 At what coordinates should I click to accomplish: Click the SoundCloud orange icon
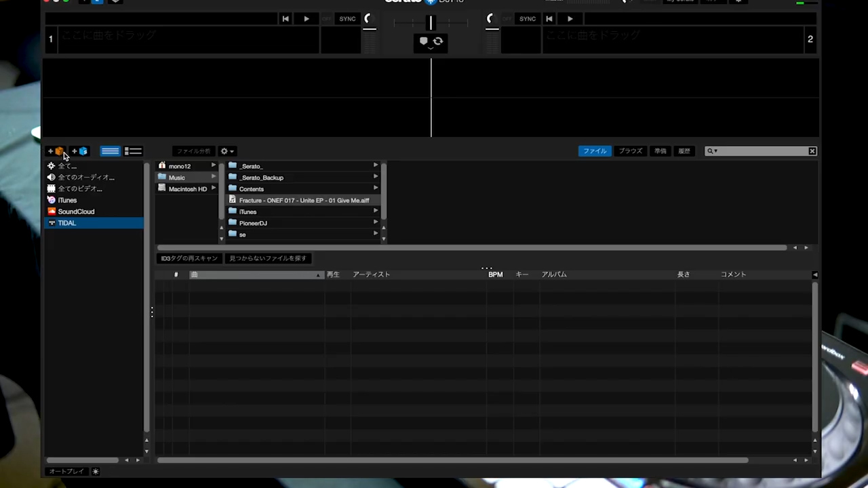pyautogui.click(x=52, y=211)
